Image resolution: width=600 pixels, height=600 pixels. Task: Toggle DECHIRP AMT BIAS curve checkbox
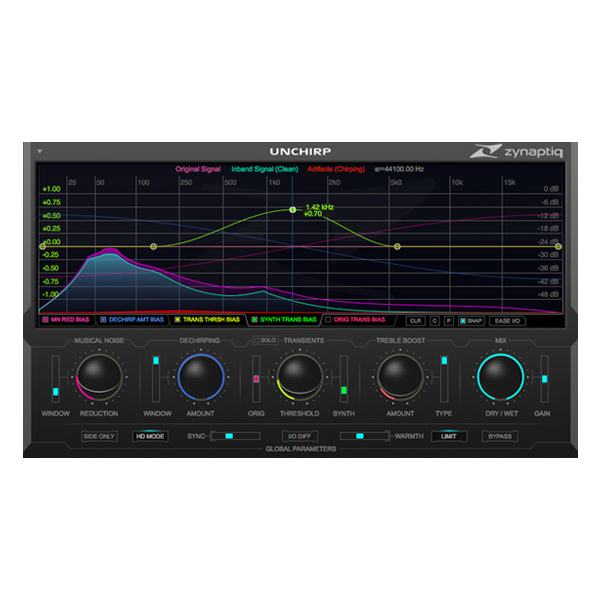point(103,320)
